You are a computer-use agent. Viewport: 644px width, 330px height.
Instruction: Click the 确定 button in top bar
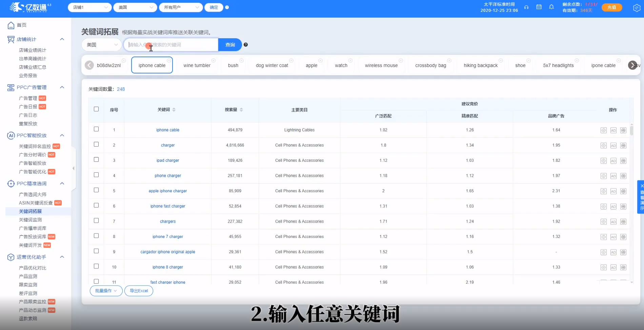click(x=214, y=7)
